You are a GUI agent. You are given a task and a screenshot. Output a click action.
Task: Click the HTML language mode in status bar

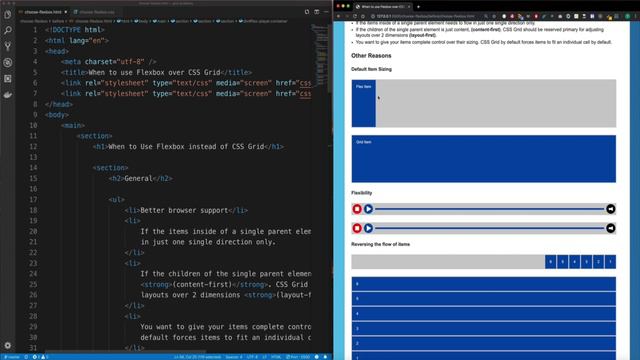(x=276, y=357)
